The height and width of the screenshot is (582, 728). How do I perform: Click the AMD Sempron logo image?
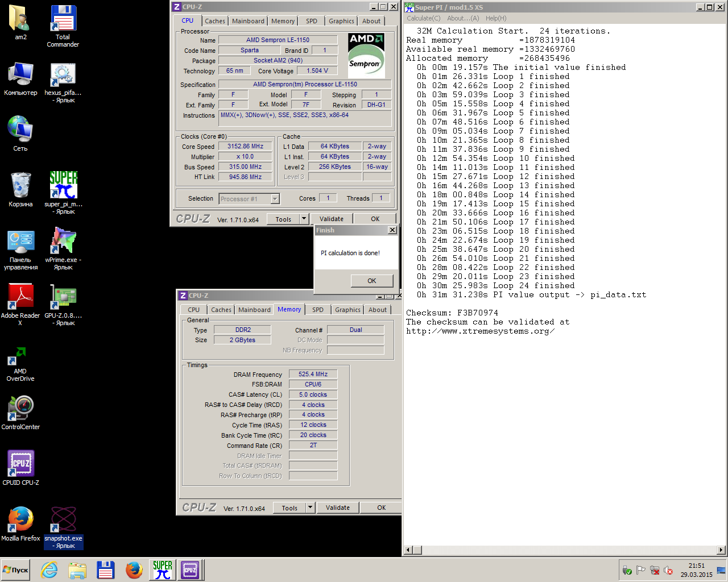tap(366, 56)
